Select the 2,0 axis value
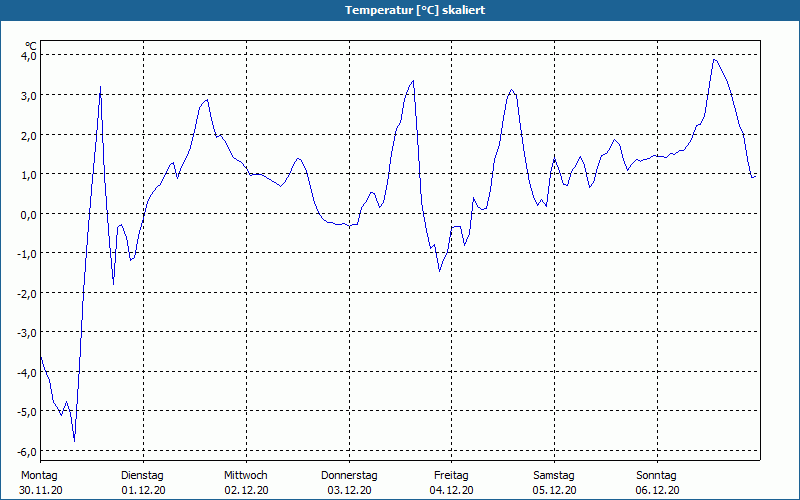This screenshot has height=500, width=800. 29,135
